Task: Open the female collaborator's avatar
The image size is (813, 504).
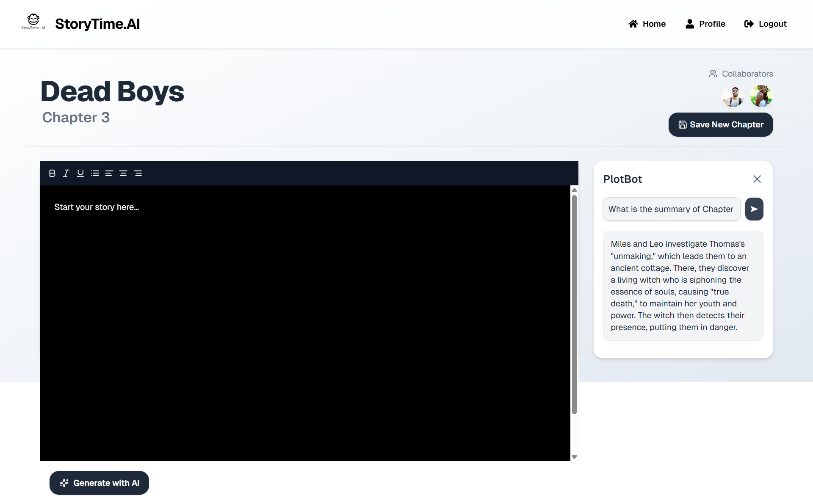Action: coord(761,96)
